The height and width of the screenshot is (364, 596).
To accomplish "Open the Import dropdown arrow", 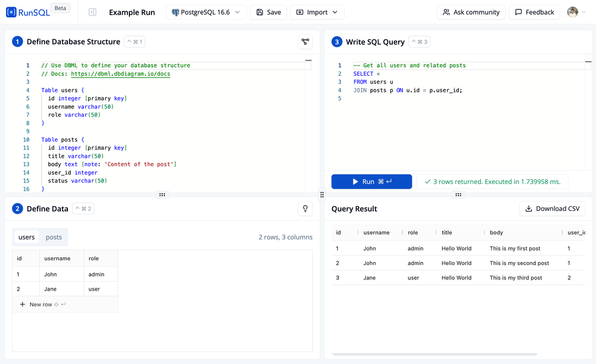I will pos(334,12).
